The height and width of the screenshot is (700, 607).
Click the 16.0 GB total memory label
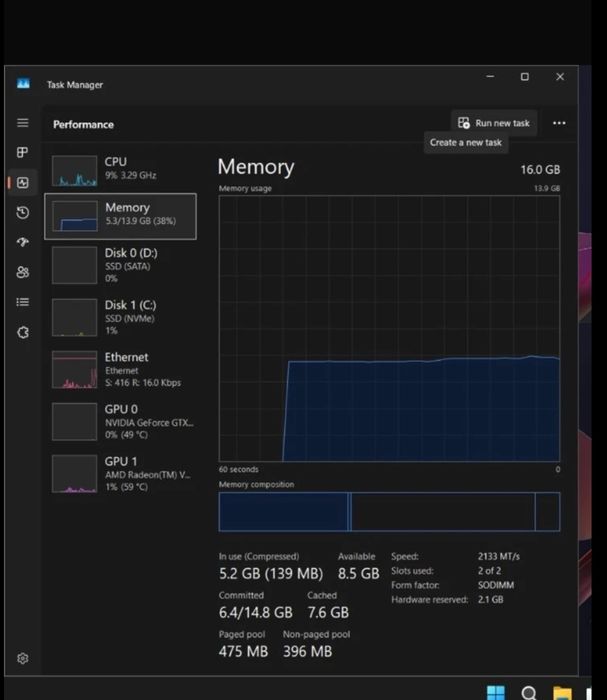540,170
